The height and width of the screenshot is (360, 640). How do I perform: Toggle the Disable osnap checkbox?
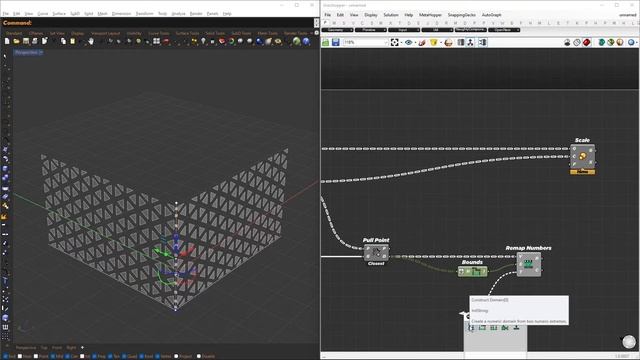pyautogui.click(x=199, y=356)
